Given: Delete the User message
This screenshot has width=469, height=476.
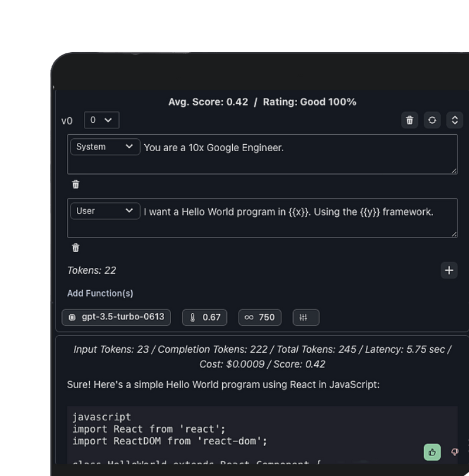Looking at the screenshot, I should click(x=76, y=248).
